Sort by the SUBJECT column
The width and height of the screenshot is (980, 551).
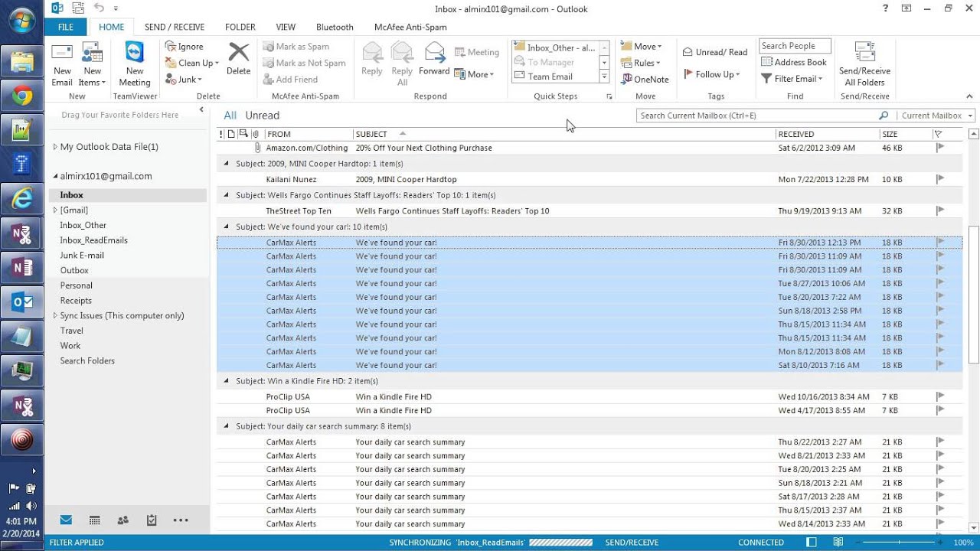(x=564, y=134)
